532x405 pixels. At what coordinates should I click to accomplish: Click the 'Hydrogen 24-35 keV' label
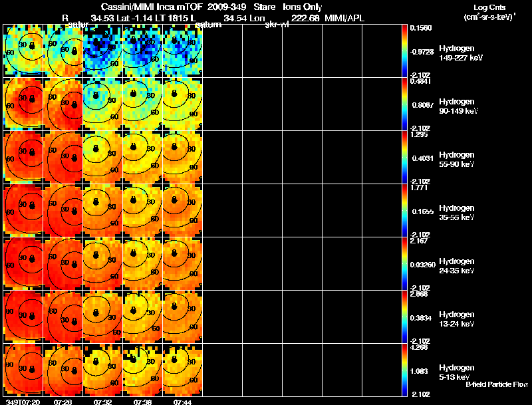(457, 266)
